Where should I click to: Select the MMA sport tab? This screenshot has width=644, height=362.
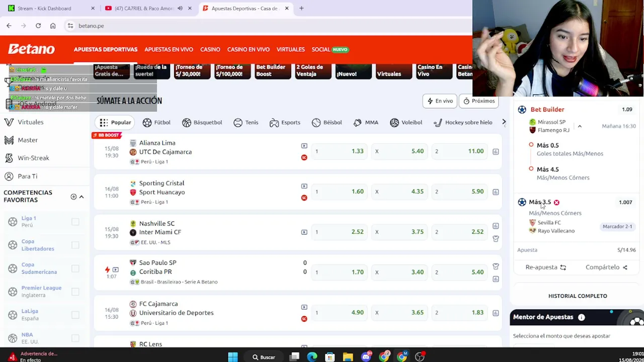click(366, 122)
